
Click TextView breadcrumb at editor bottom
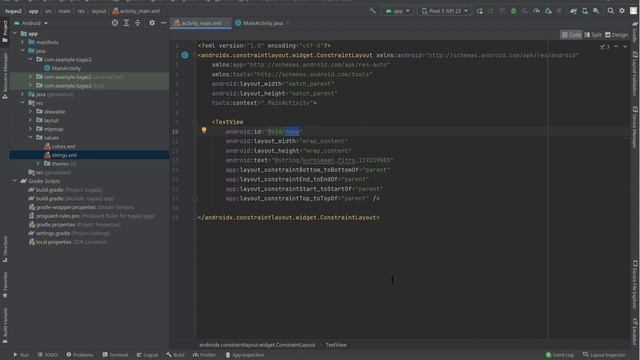click(336, 345)
